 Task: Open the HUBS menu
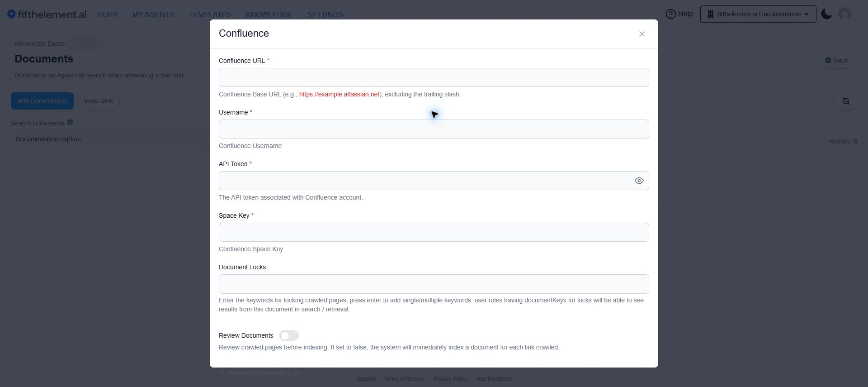(x=108, y=14)
